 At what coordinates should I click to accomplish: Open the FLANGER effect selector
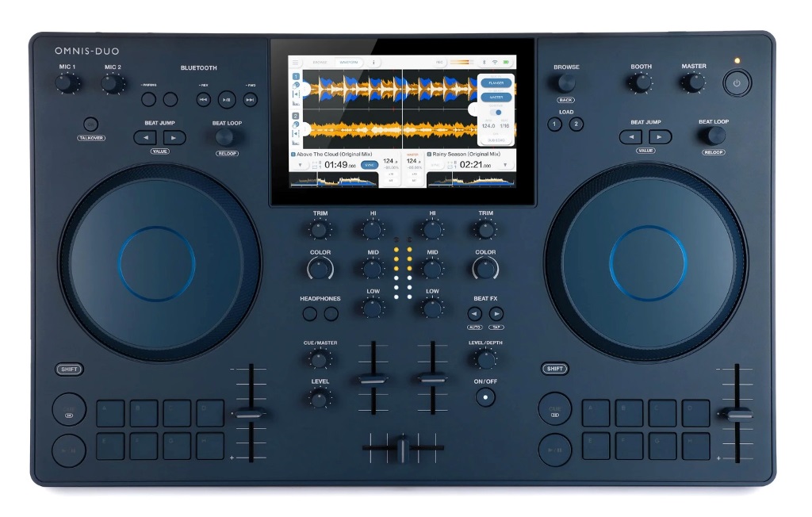pyautogui.click(x=496, y=82)
